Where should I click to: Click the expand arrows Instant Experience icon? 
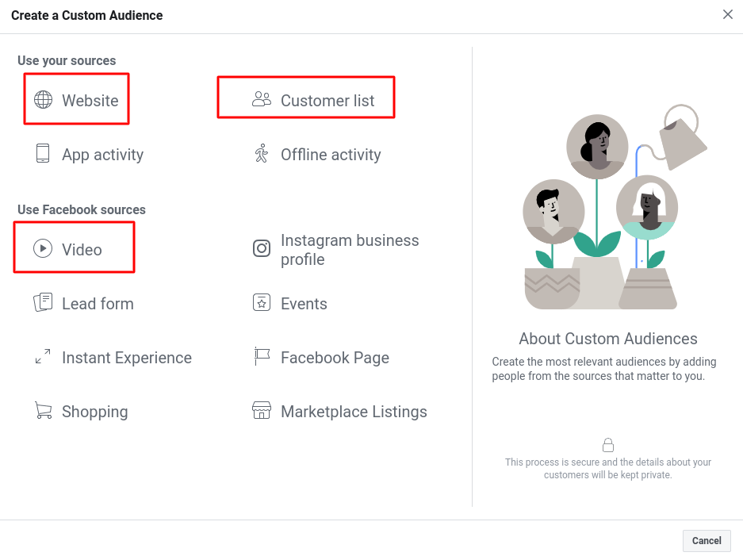click(x=43, y=357)
